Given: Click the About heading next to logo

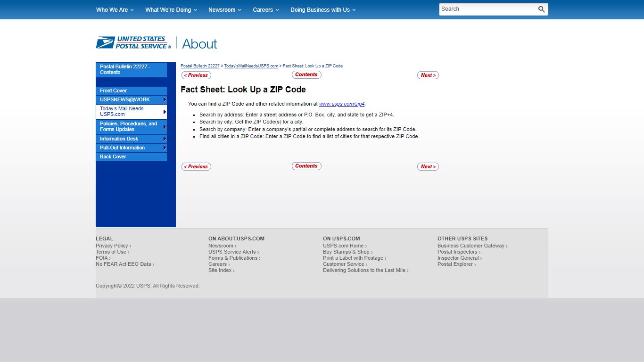Looking at the screenshot, I should click(199, 44).
